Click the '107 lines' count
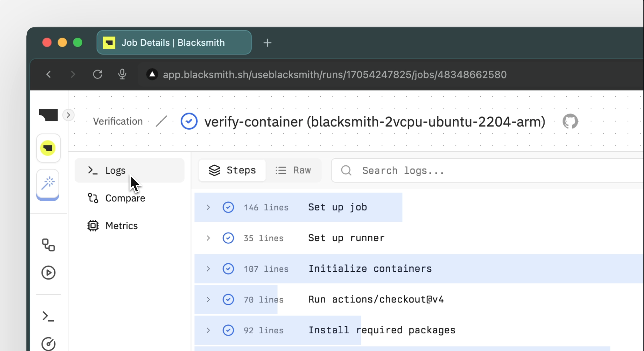The width and height of the screenshot is (644, 351). [x=266, y=269]
